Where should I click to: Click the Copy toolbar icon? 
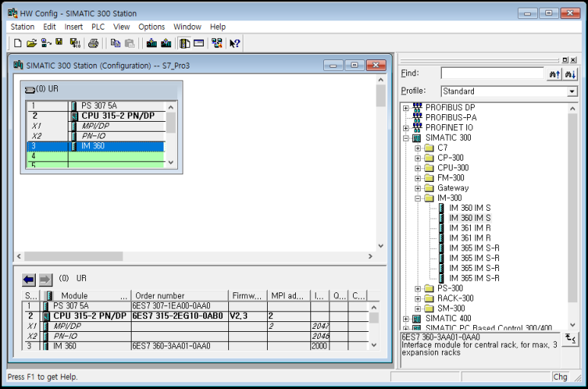tap(116, 43)
